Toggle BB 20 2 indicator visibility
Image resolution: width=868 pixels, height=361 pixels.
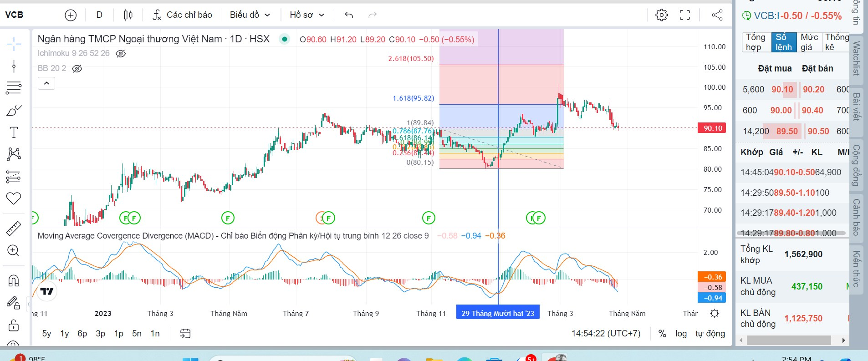coord(77,69)
